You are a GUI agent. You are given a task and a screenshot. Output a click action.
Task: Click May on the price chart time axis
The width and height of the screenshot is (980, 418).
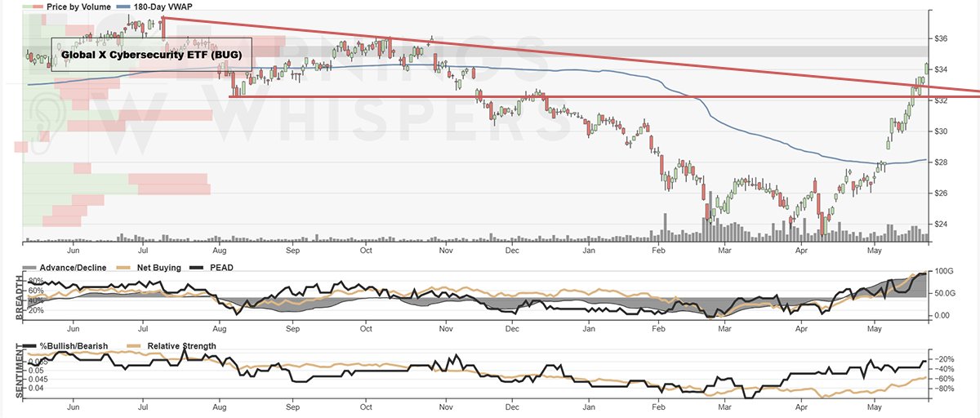tap(875, 250)
